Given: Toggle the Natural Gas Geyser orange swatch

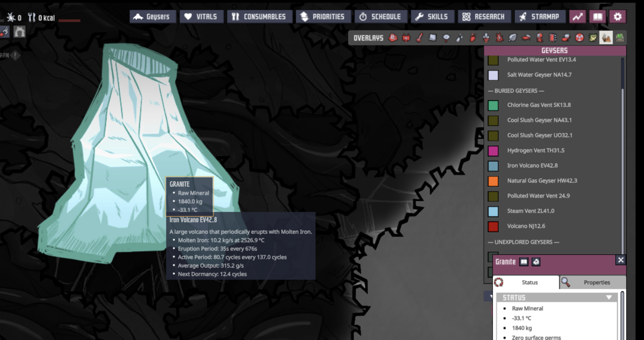Looking at the screenshot, I should click(493, 181).
